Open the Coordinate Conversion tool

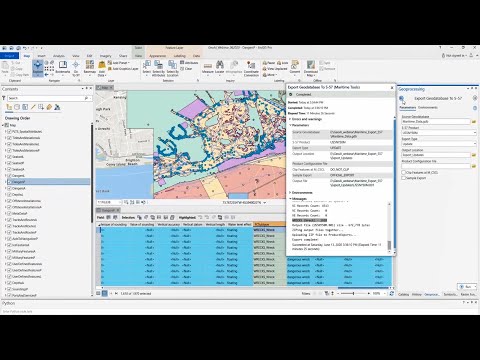[251, 68]
